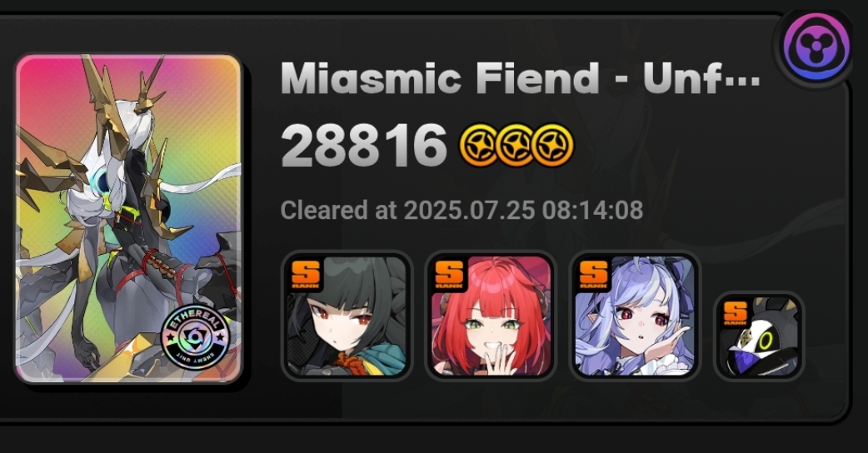868x453 pixels.
Task: Click the S rank badge on the Bangboo
Action: (x=736, y=314)
